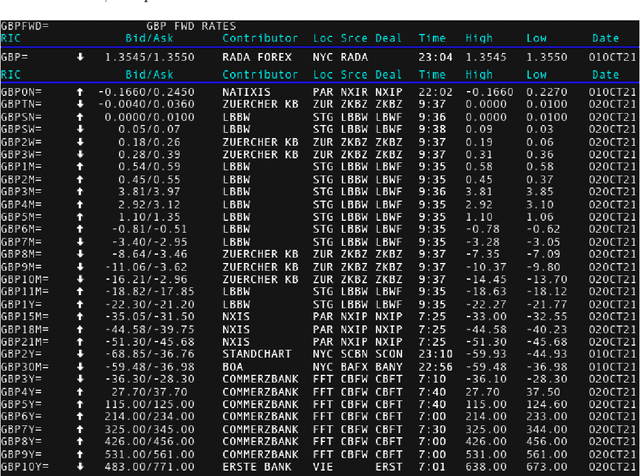Click the STANDCHART contributor on GBP2Y= row
This screenshot has width=640, height=476.
click(x=257, y=354)
